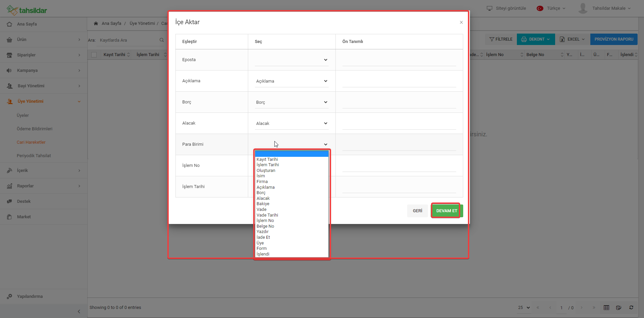Click Eposta Ön Tanımlı input
Viewport: 644px width, 318px height.
[399, 60]
